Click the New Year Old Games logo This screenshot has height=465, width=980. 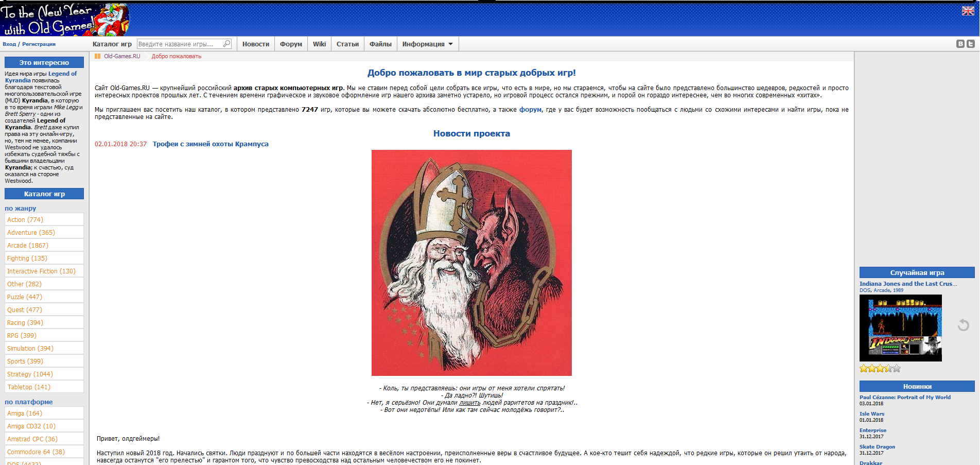(x=64, y=20)
